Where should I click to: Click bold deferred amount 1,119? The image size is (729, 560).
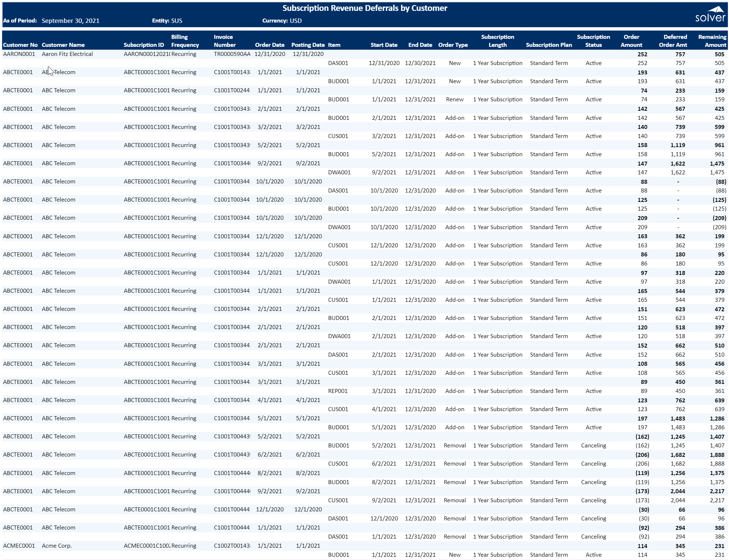pyautogui.click(x=678, y=145)
